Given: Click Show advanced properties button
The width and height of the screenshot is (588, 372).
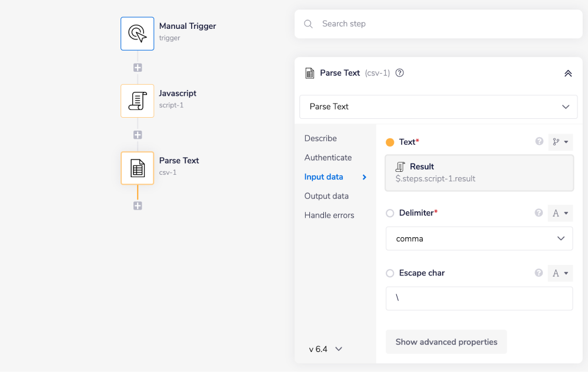Looking at the screenshot, I should [446, 342].
